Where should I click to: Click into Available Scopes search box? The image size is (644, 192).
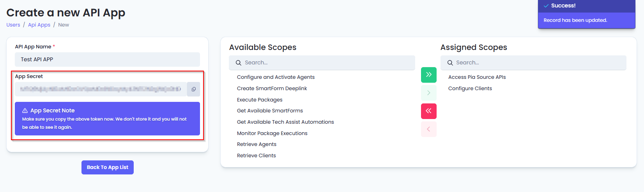click(x=327, y=63)
